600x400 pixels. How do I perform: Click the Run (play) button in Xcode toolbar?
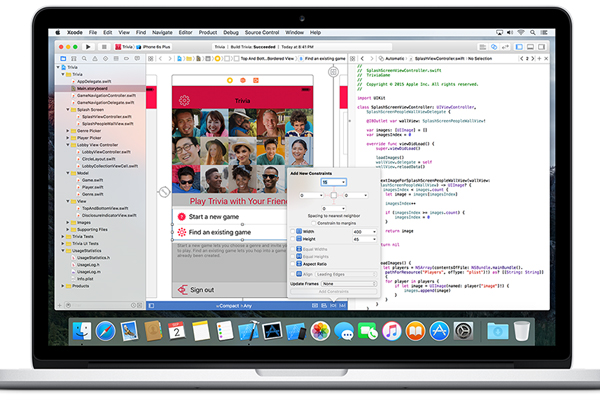click(88, 47)
